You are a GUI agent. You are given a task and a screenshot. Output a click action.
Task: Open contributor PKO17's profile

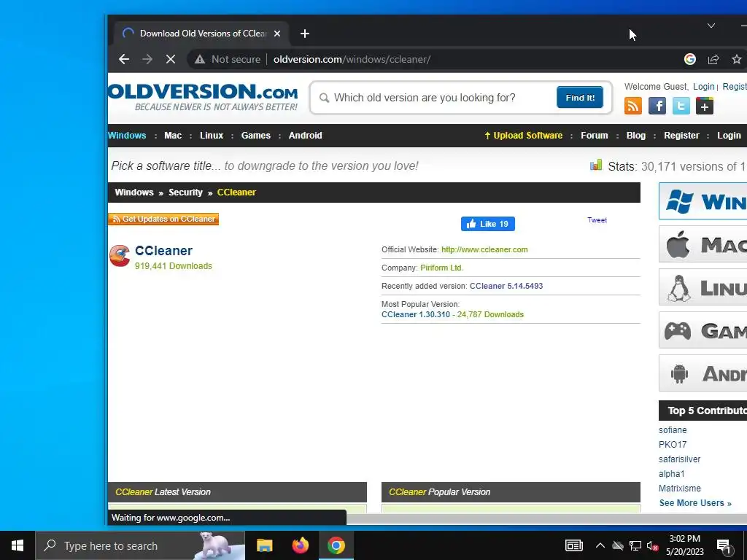672,445
